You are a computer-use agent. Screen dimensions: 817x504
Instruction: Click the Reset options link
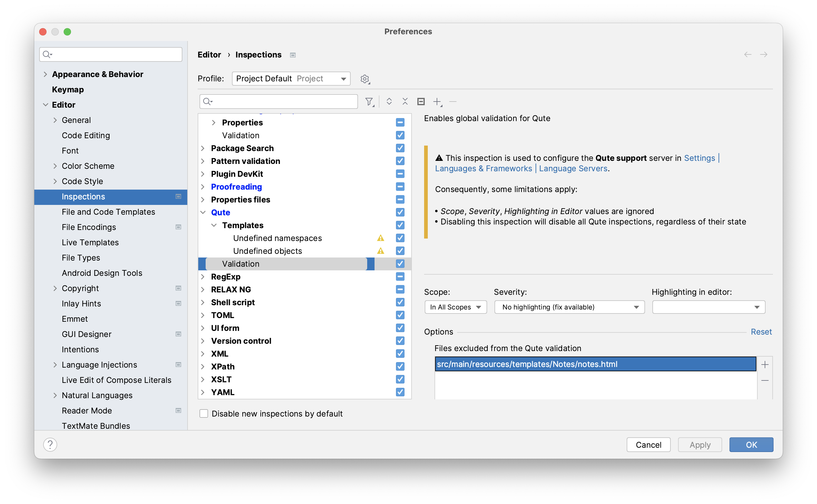[761, 332]
